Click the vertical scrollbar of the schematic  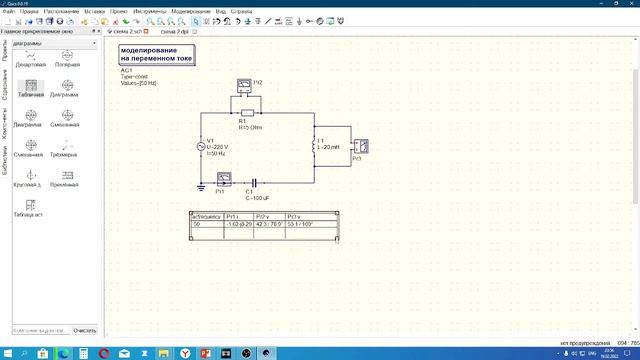click(635, 137)
